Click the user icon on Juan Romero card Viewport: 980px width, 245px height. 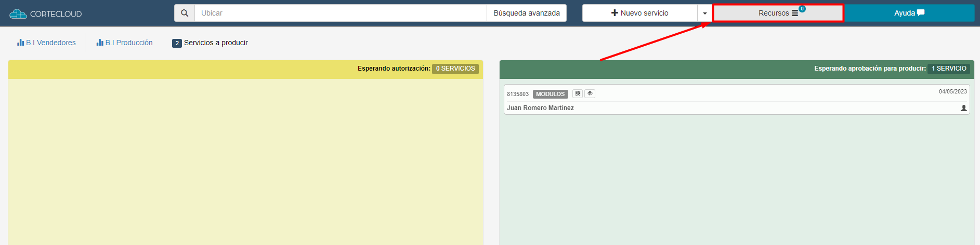[x=963, y=108]
